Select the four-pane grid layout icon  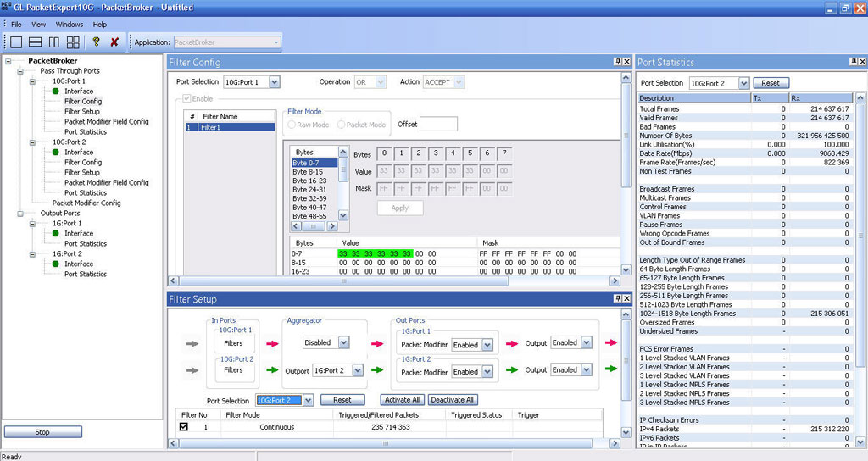73,42
